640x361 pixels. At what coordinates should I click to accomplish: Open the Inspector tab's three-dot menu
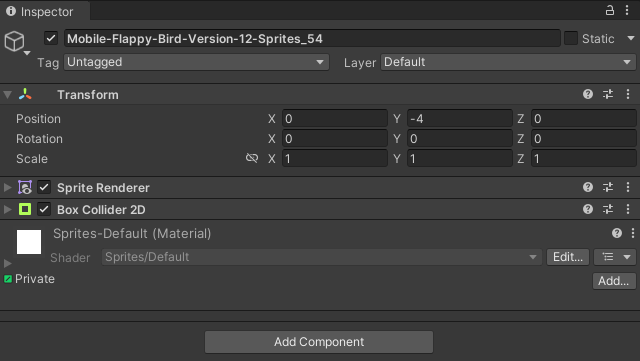[627, 10]
